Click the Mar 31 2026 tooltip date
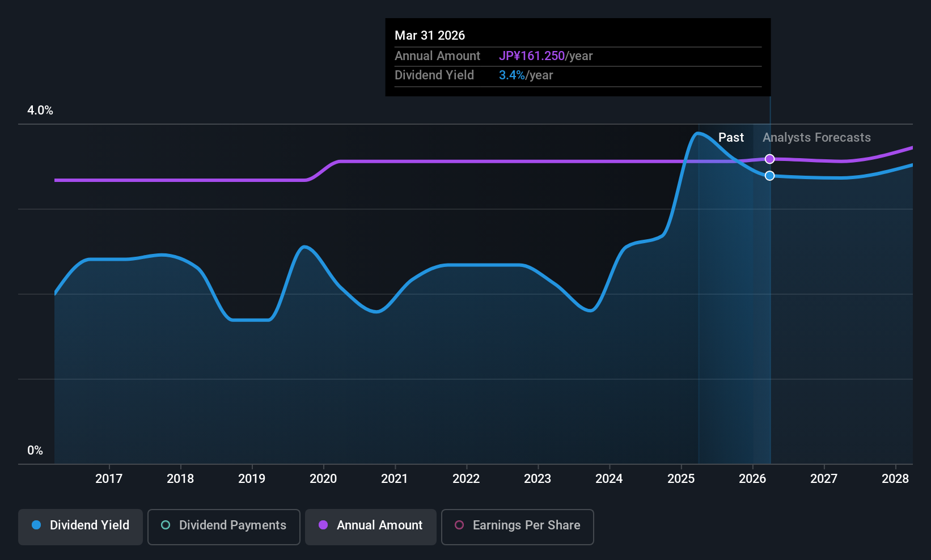 tap(430, 35)
